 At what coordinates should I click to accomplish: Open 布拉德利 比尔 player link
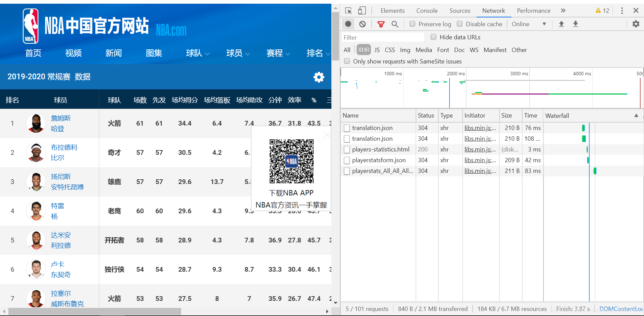[64, 152]
